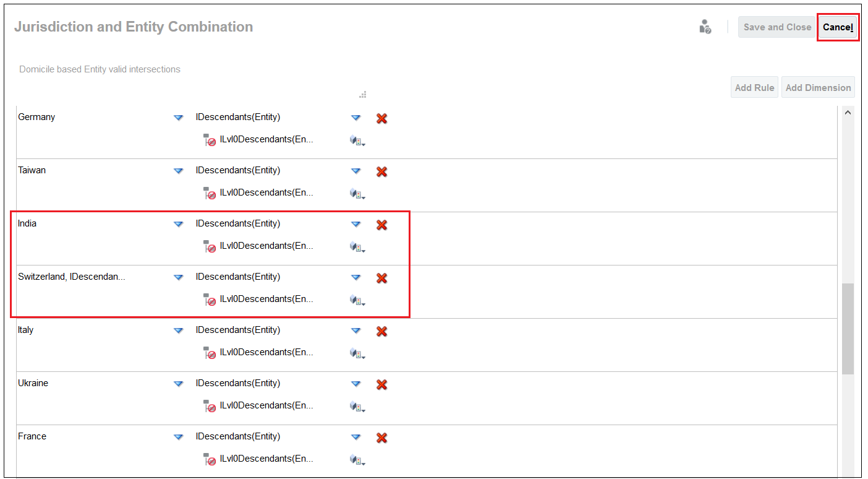
Task: Delete the France rule with red X
Action: [x=381, y=438]
